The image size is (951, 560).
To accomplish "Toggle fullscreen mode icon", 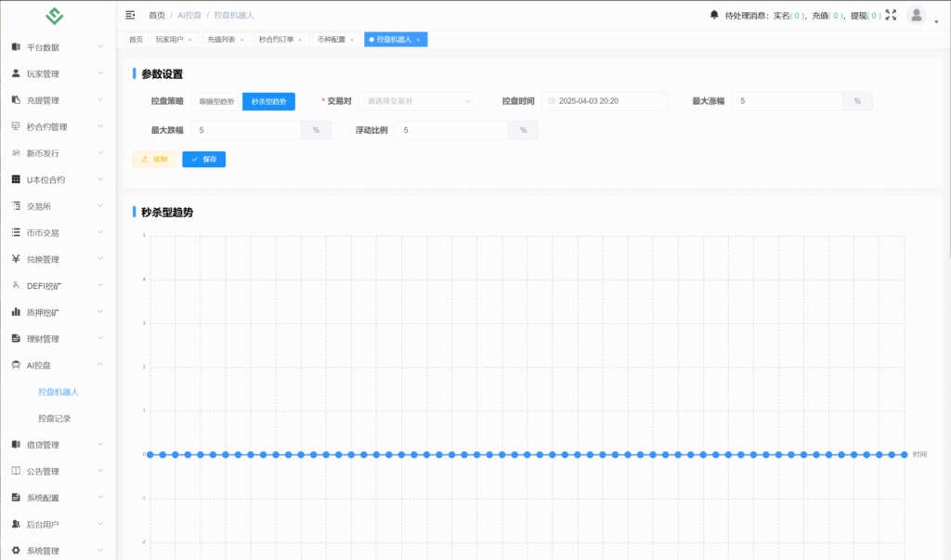I will coord(892,15).
